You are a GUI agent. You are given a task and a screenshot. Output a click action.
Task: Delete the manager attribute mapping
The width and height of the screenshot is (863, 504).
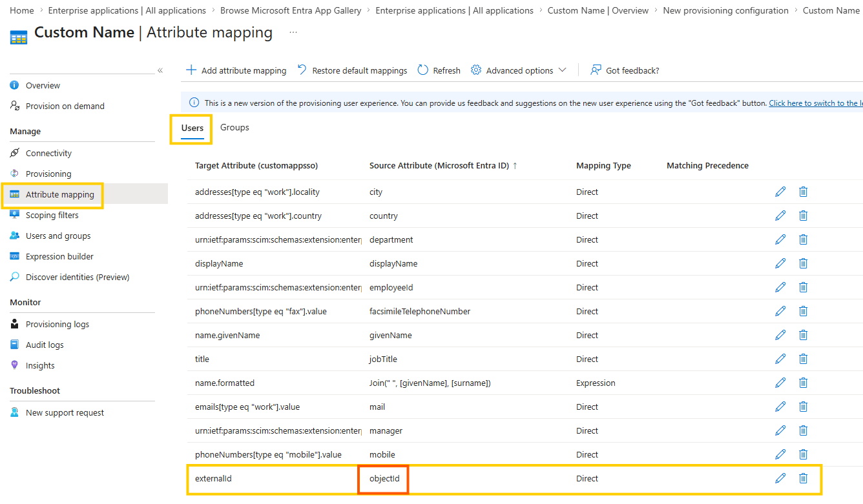click(803, 430)
